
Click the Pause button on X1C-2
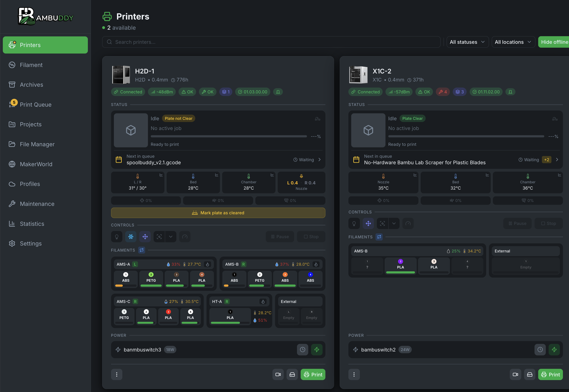click(518, 223)
